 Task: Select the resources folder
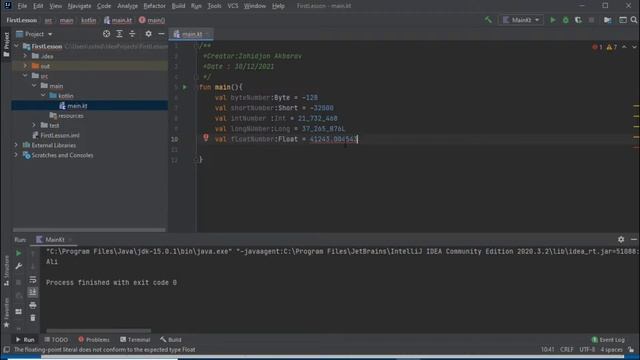pyautogui.click(x=66, y=116)
